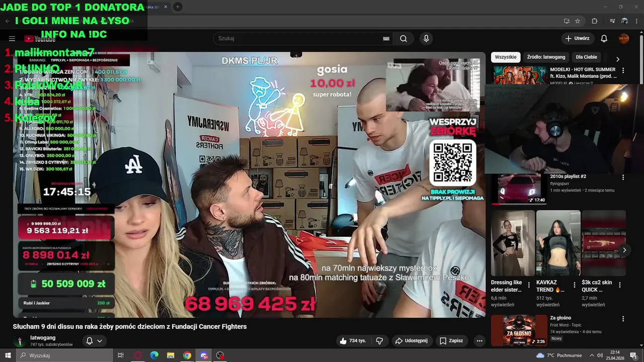Like the video showing 734 tys.
This screenshot has width=644, height=362.
(353, 341)
